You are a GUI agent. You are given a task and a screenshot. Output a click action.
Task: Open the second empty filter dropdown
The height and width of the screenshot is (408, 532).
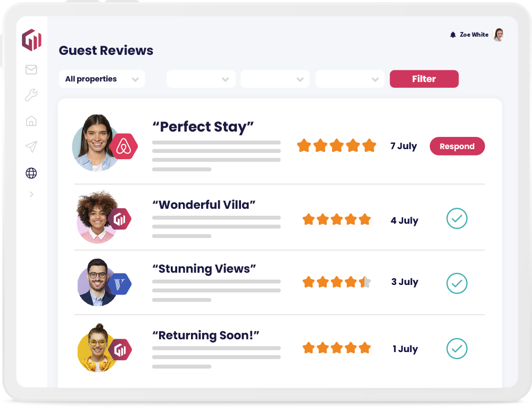[x=275, y=79]
